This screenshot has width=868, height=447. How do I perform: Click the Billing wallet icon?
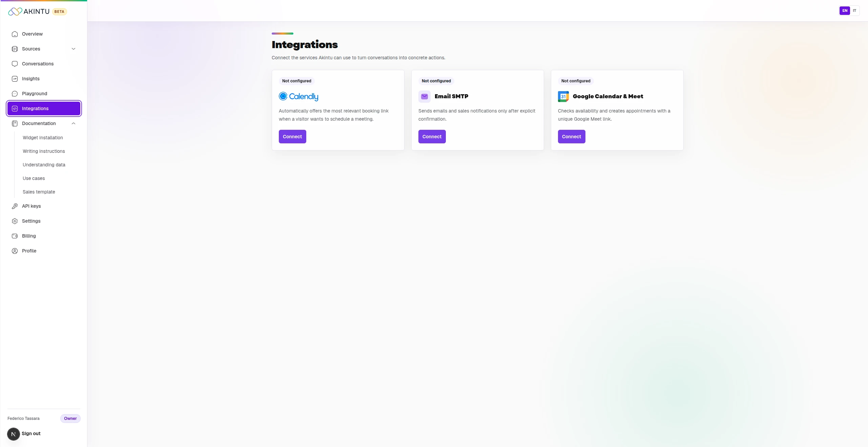pos(15,236)
